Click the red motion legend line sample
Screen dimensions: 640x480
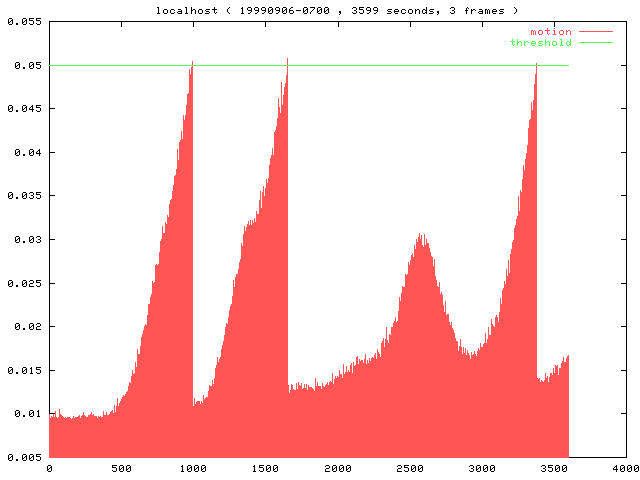pos(595,32)
